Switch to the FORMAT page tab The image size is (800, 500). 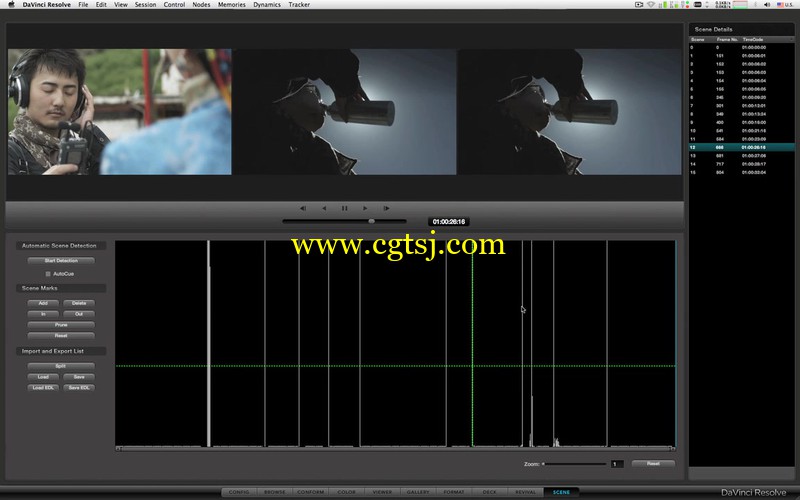coord(454,492)
